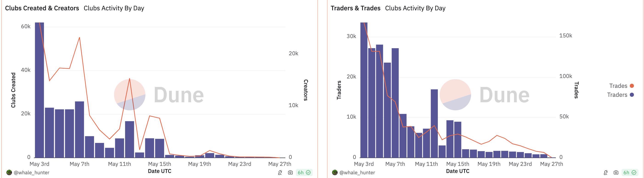Click the camera icon under Traders & Trades chart
The height and width of the screenshot is (178, 644).
pos(616,172)
